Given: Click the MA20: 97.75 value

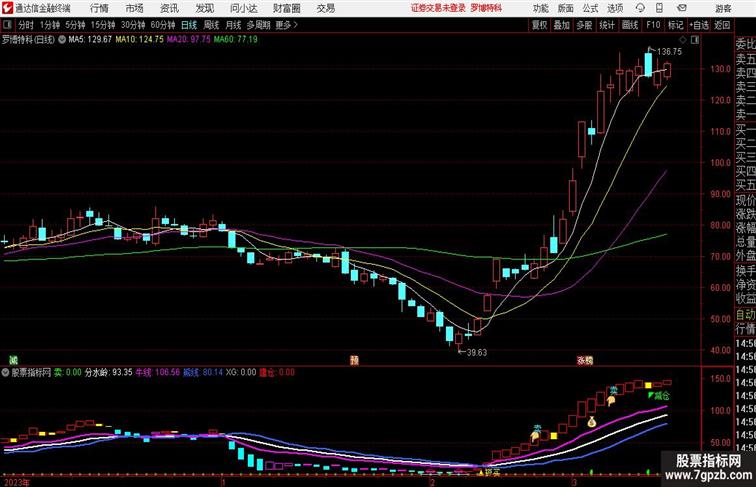Looking at the screenshot, I should [189, 40].
